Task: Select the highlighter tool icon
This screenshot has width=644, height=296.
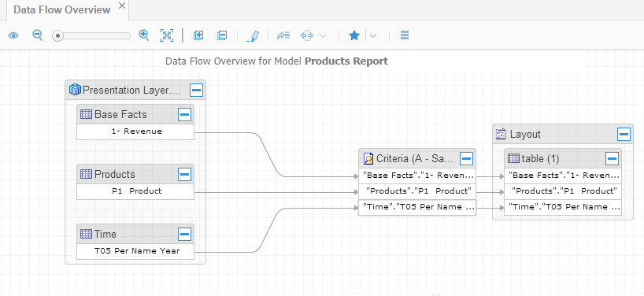Action: [x=253, y=35]
